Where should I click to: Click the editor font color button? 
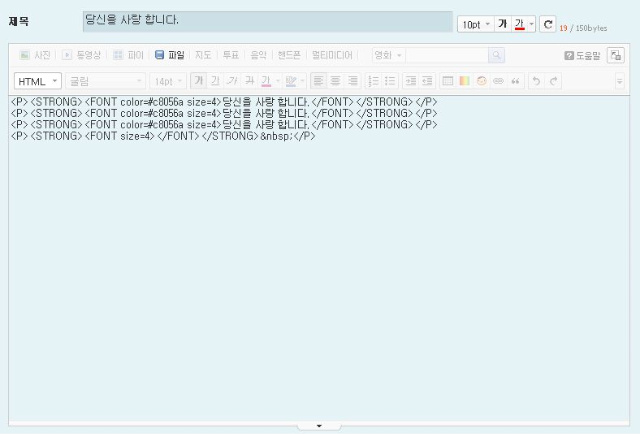(x=266, y=81)
